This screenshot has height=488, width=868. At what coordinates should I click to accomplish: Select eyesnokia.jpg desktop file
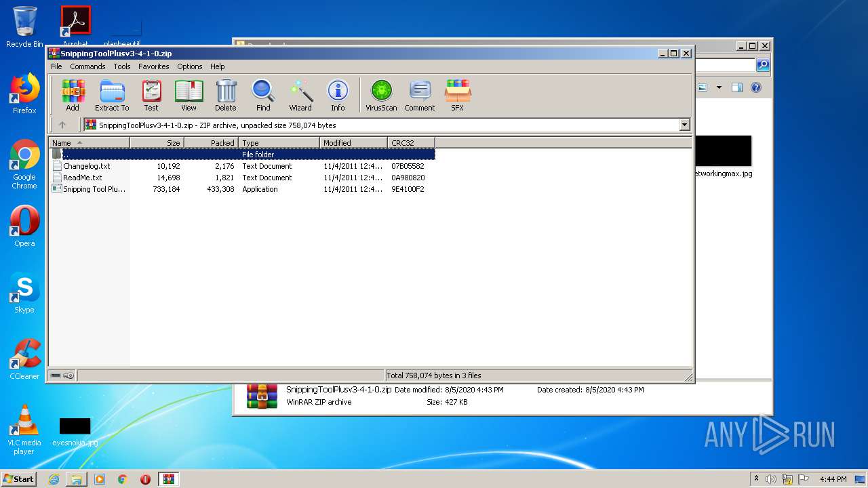[x=75, y=432]
